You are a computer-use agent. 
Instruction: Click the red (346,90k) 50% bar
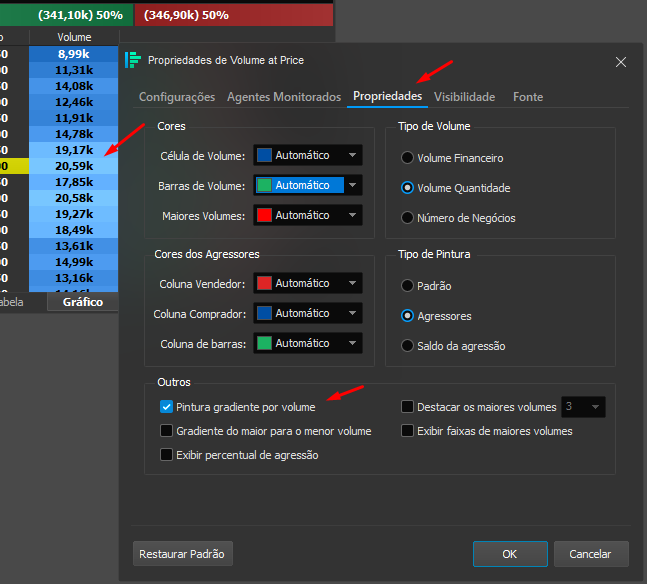point(234,15)
